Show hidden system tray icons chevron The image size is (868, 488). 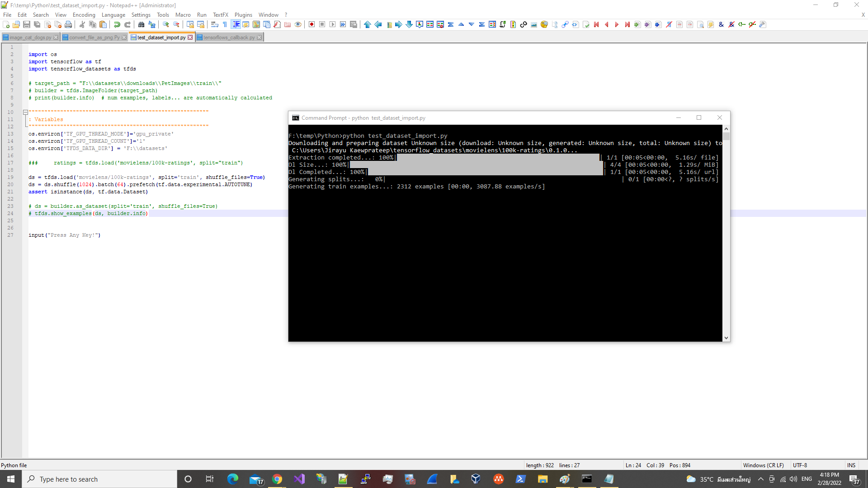(x=761, y=479)
